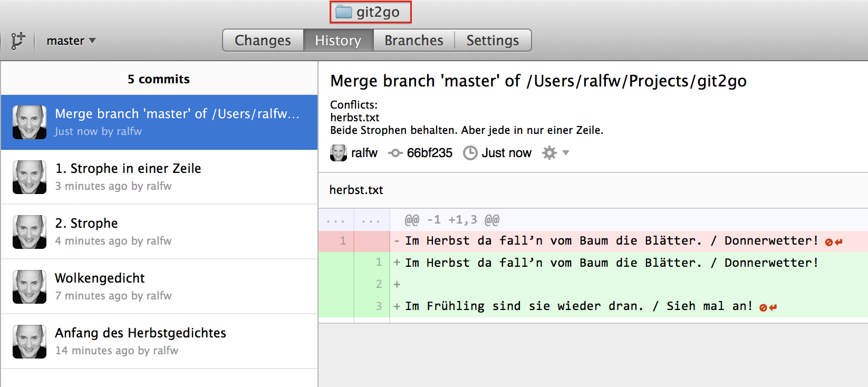Viewport: 868px width, 387px height.
Task: Click the removed line in the diff
Action: [x=593, y=241]
